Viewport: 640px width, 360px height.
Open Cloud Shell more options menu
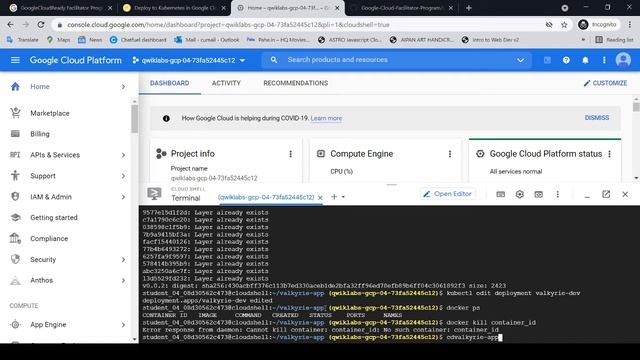click(558, 194)
